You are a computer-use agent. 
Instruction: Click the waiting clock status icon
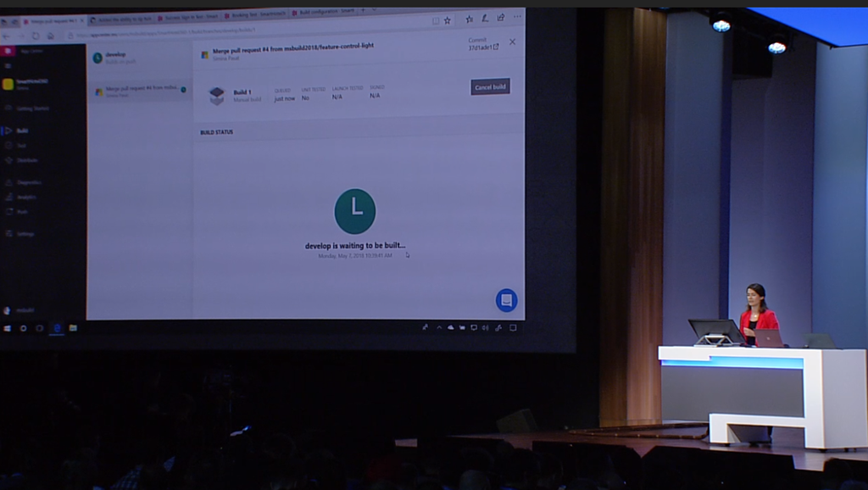click(x=355, y=211)
